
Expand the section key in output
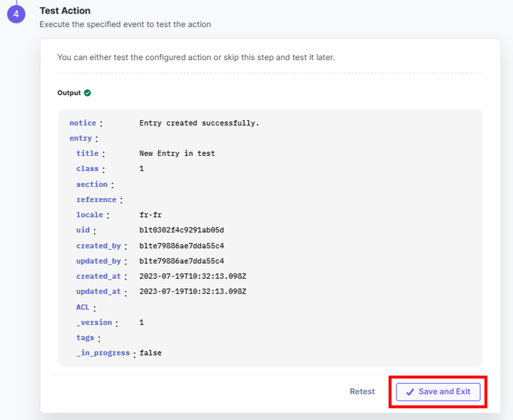point(92,184)
